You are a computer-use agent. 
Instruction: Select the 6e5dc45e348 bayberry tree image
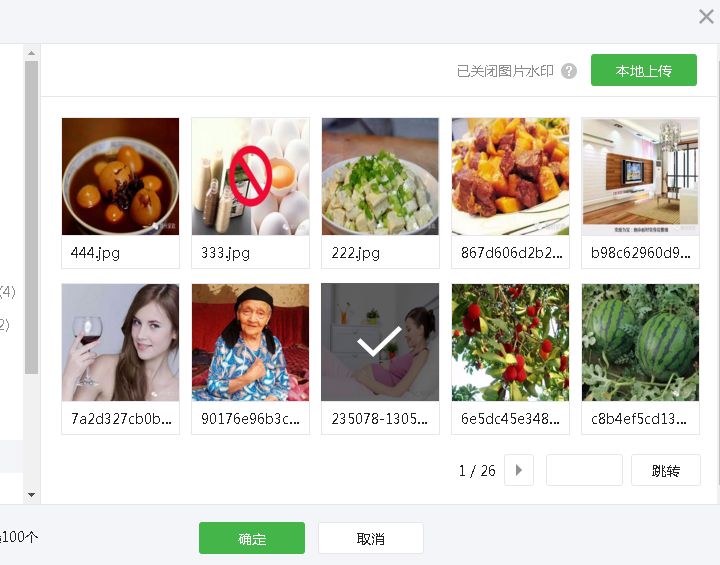click(510, 342)
